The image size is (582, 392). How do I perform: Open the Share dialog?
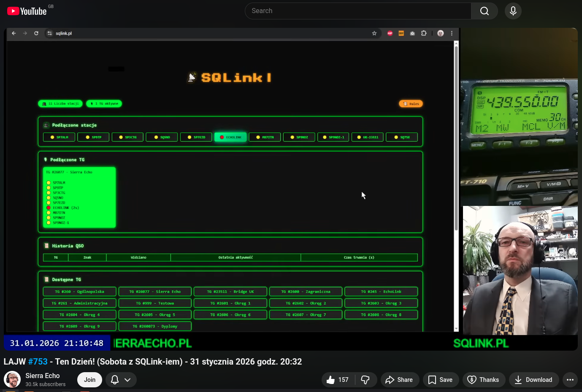tap(399, 380)
